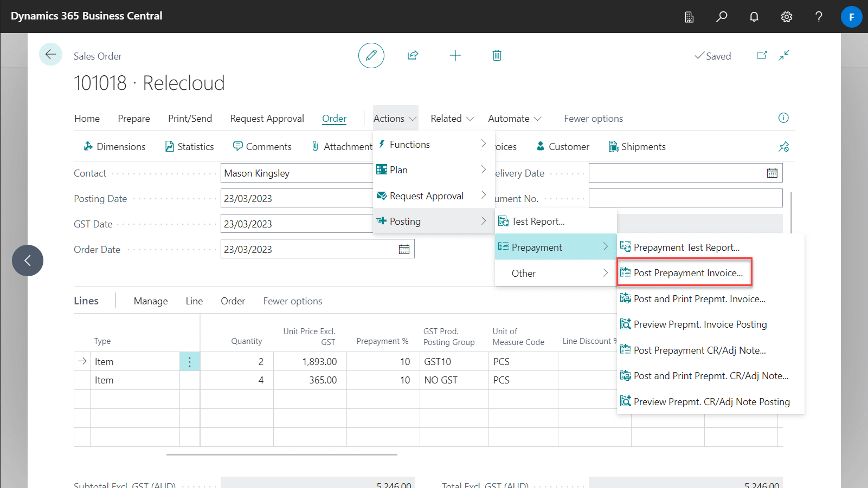Switch to Request Approval tab
Image resolution: width=868 pixels, height=488 pixels.
click(267, 118)
